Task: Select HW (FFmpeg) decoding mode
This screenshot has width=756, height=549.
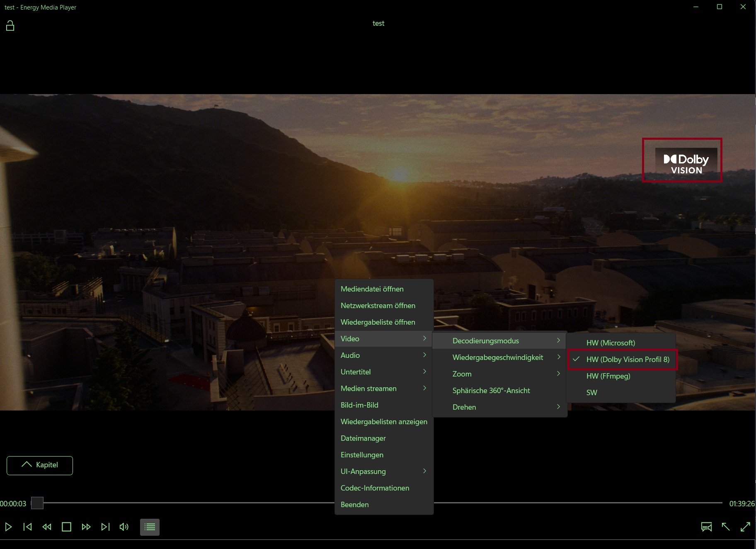Action: click(x=621, y=376)
